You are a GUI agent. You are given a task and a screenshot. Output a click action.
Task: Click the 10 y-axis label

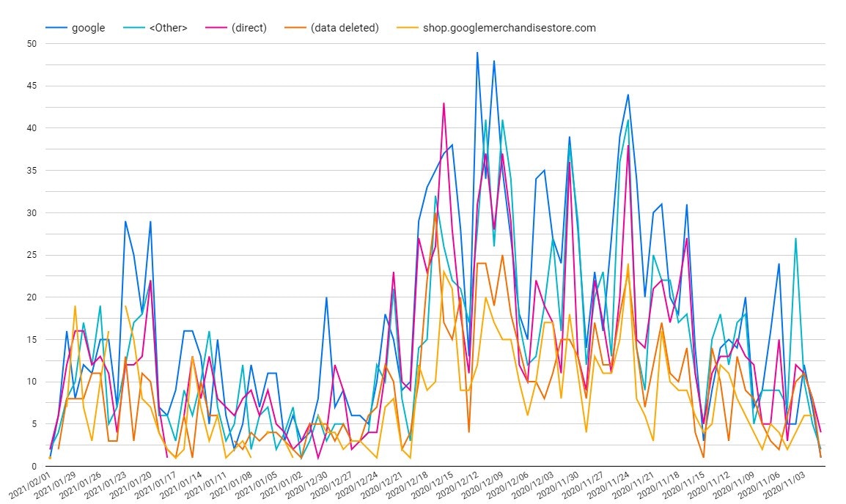click(32, 382)
